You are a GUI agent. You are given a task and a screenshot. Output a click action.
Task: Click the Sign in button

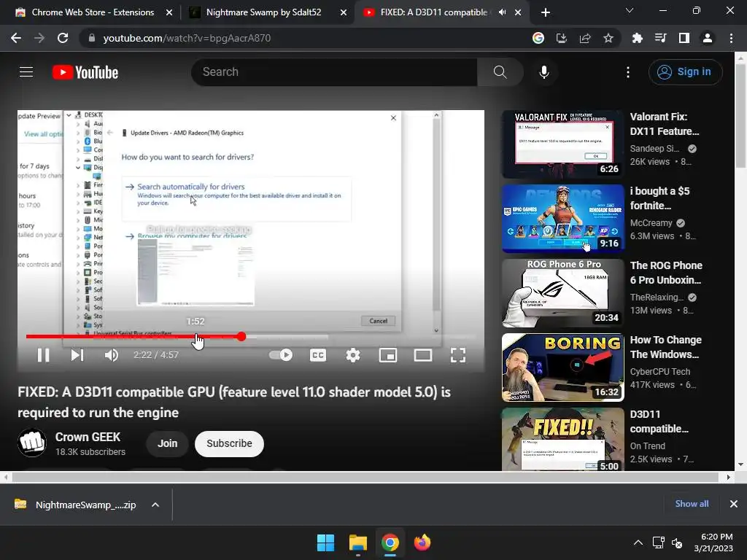pyautogui.click(x=685, y=72)
